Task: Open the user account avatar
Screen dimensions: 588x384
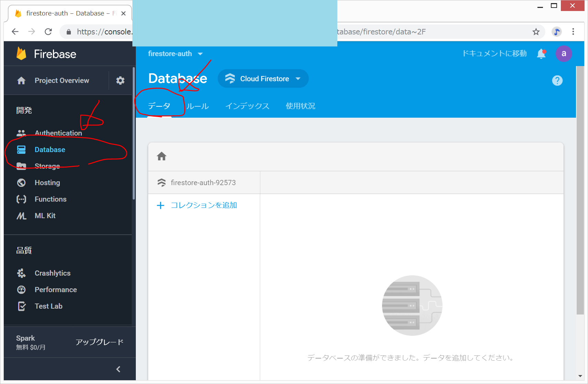Action: pyautogui.click(x=564, y=54)
